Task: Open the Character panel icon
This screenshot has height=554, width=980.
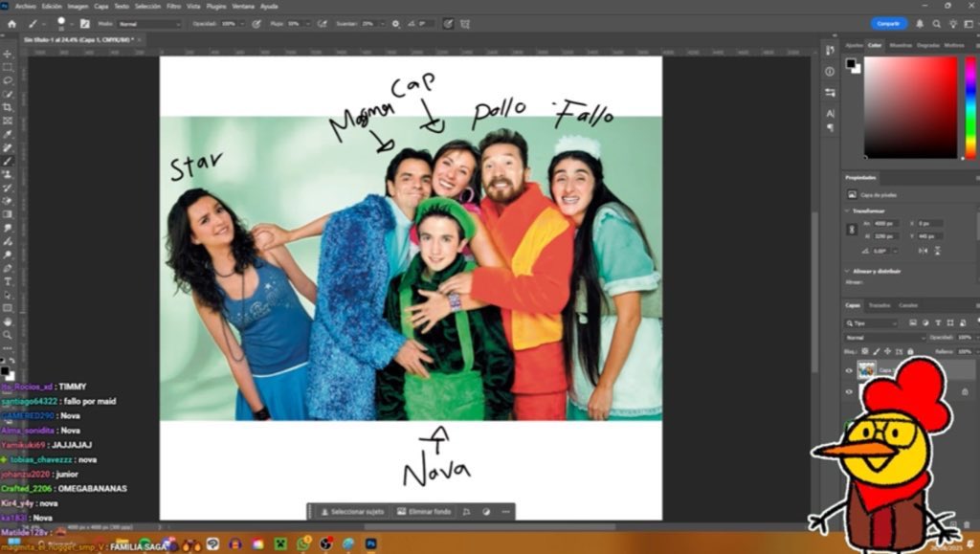Action: [x=830, y=113]
